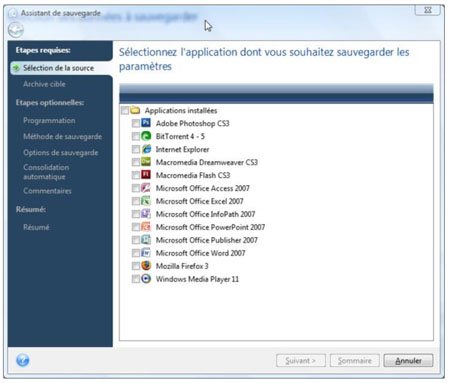Click the Microsoft Office Access 2007 label
Image resolution: width=450 pixels, height=383 pixels.
[x=203, y=188]
